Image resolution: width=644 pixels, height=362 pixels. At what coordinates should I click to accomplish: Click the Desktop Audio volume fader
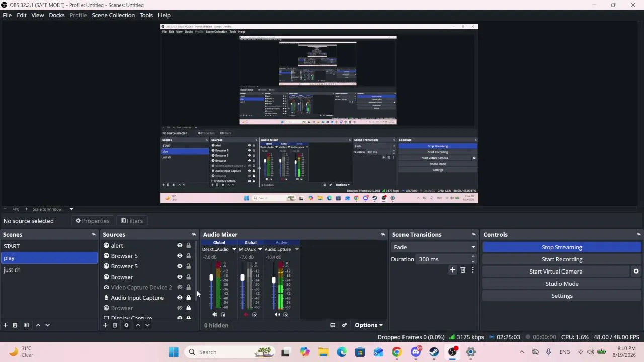point(211,278)
